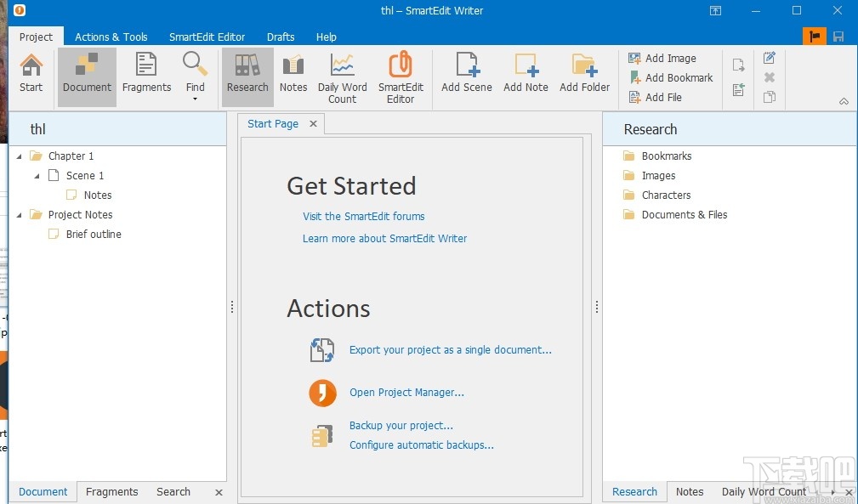Collapse the ribbon using the chevron
This screenshot has width=858, height=504.
click(x=845, y=100)
